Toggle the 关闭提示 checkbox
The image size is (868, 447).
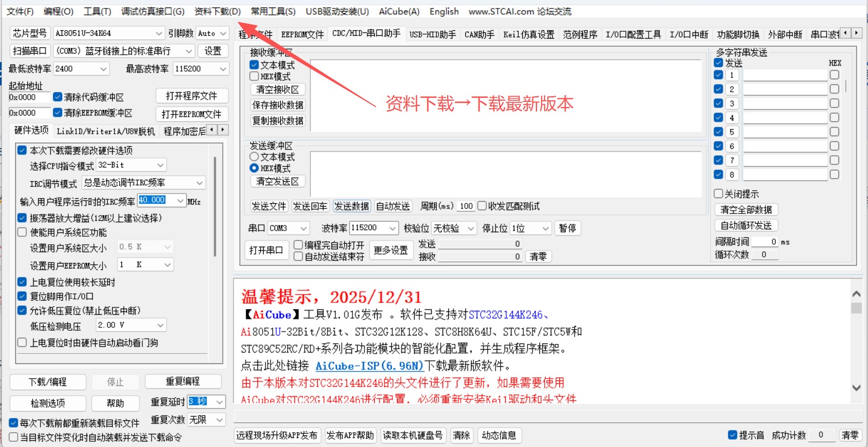click(x=718, y=194)
